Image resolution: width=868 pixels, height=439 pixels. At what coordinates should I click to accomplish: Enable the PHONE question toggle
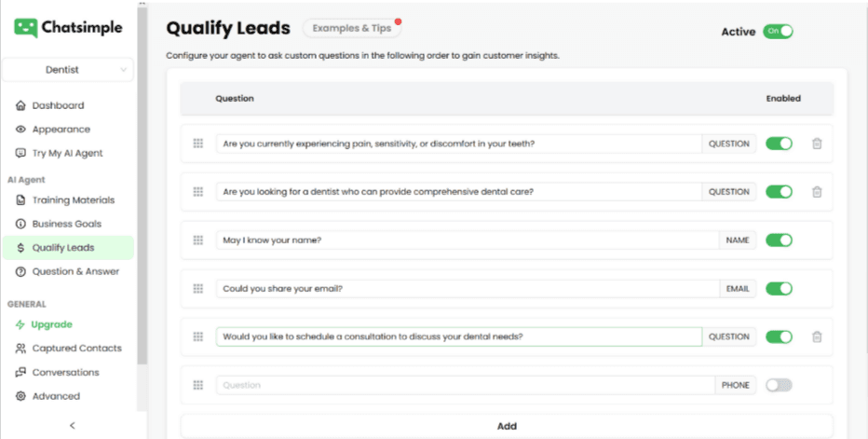[779, 385]
